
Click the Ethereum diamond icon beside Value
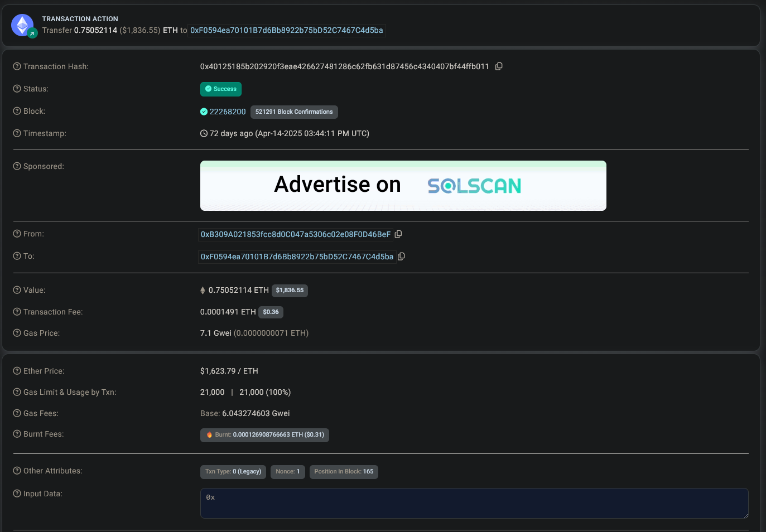coord(203,290)
